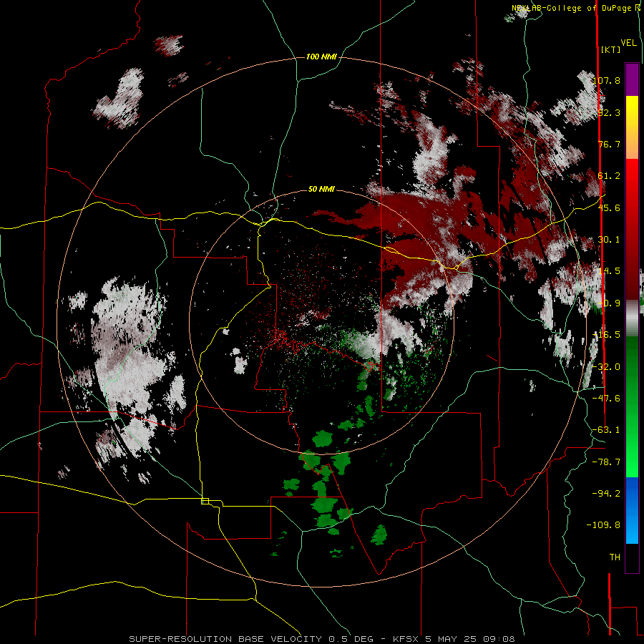Image resolution: width=644 pixels, height=644 pixels.
Task: Select the -94.2 value on velocity scale
Action: click(x=607, y=493)
